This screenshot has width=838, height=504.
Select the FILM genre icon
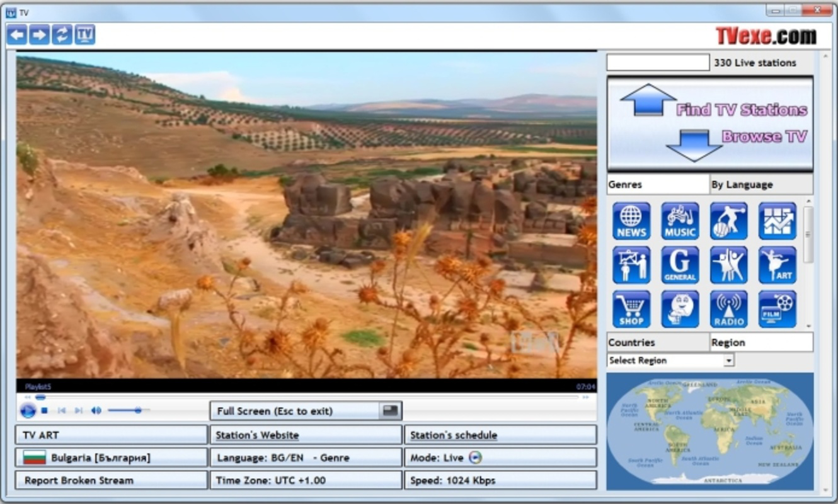point(778,309)
